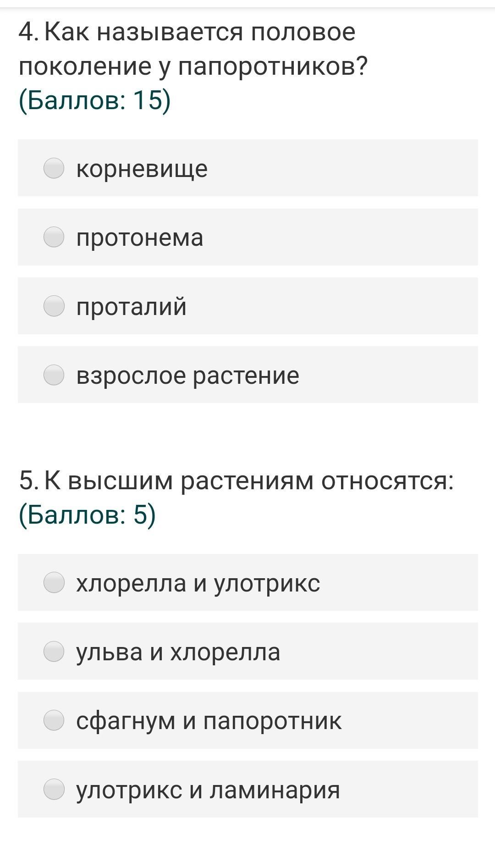Tap the протонема answer label
The height and width of the screenshot is (868, 495).
[x=139, y=238]
